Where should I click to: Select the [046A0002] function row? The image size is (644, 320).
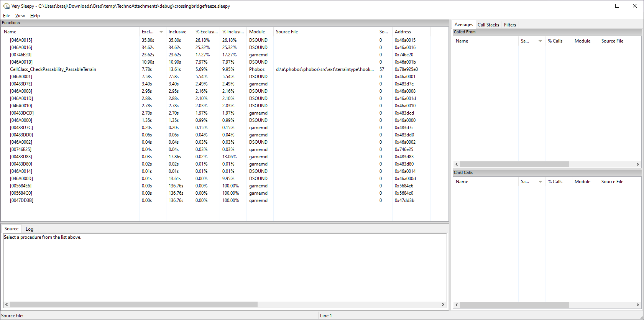point(225,142)
